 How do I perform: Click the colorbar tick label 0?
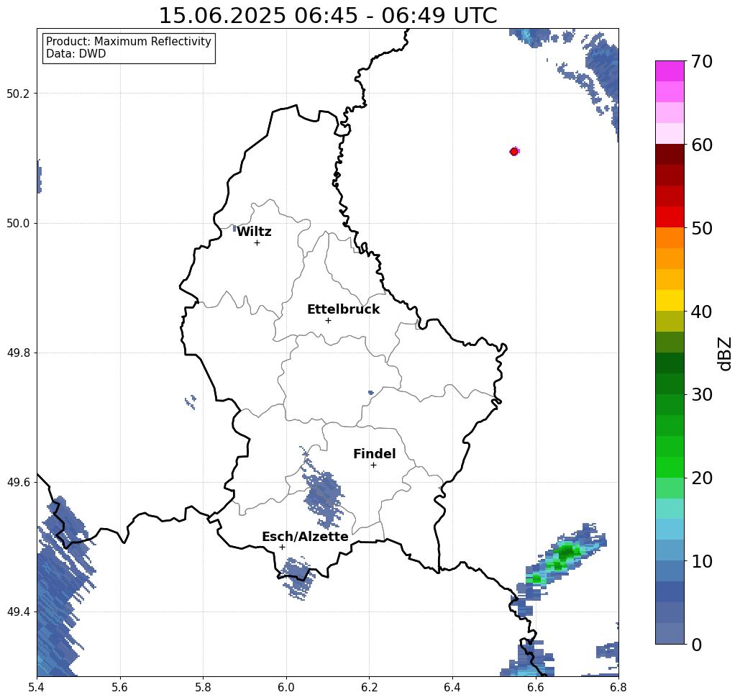[697, 645]
